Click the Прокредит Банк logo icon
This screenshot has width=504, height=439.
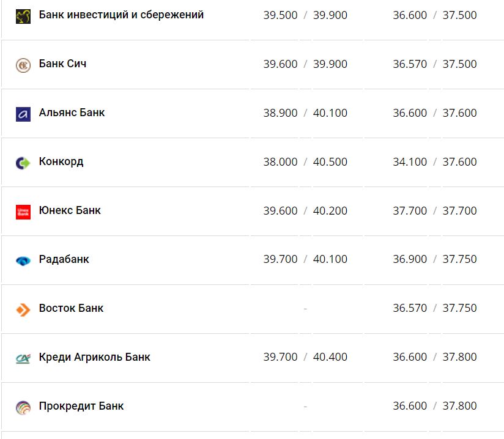(x=23, y=407)
